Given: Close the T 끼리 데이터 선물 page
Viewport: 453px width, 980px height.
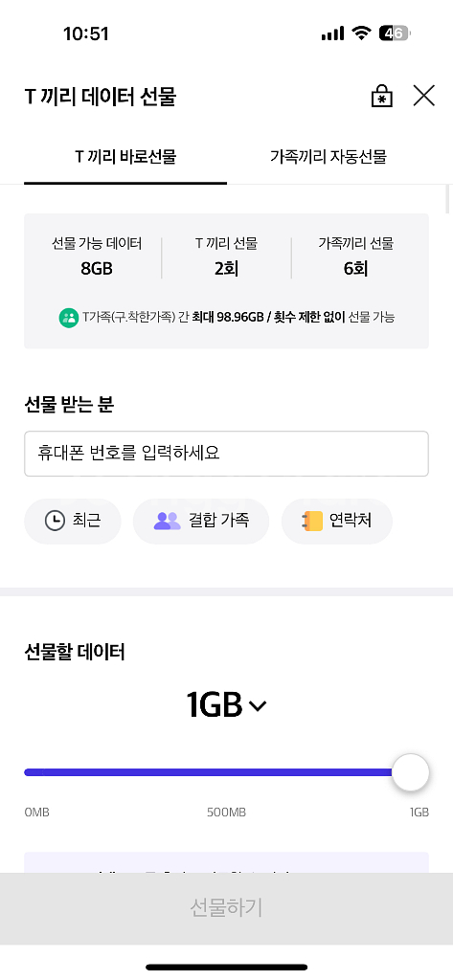Looking at the screenshot, I should click(424, 96).
